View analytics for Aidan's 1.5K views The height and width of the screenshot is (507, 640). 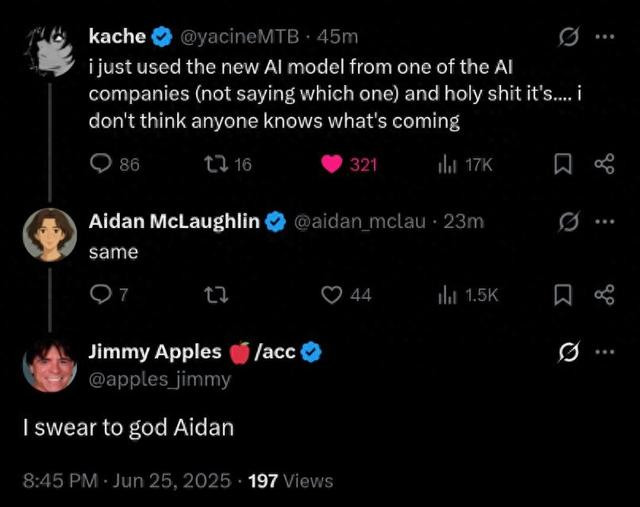pyautogui.click(x=468, y=295)
